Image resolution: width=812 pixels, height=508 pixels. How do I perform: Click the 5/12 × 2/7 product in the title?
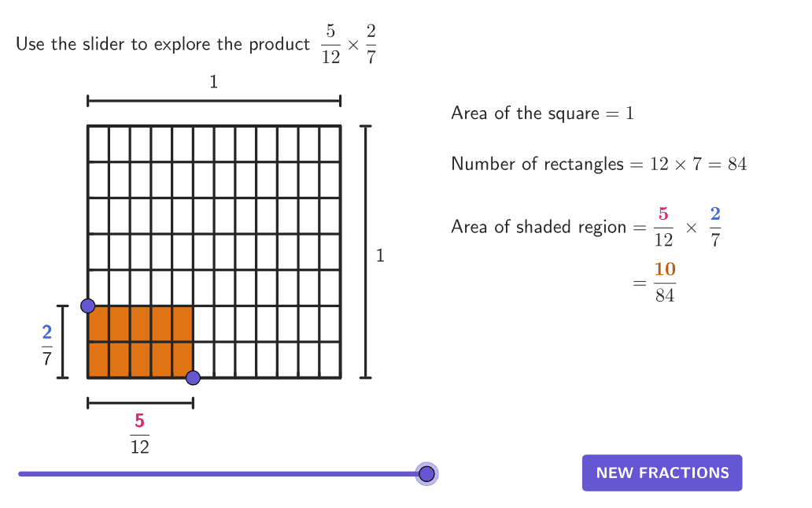click(349, 44)
